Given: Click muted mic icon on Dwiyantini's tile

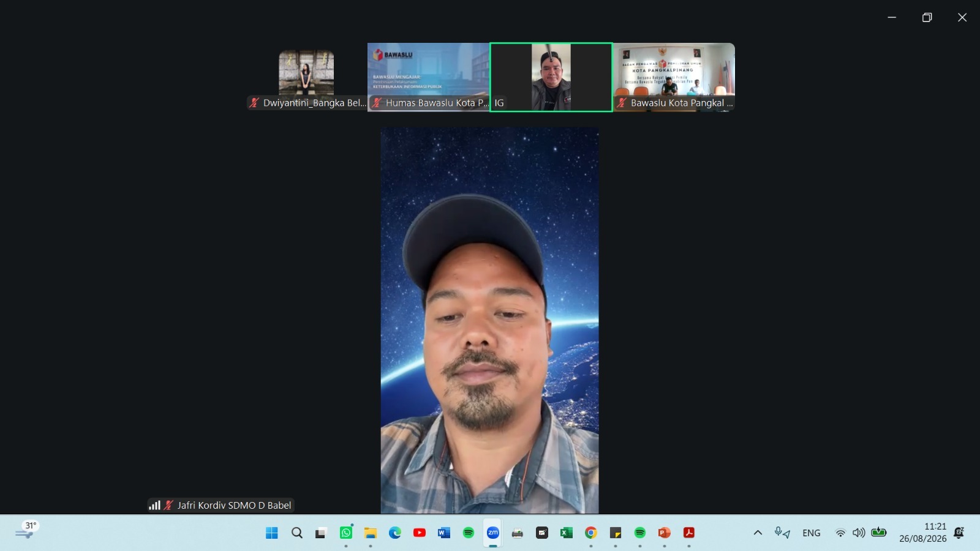Looking at the screenshot, I should tap(254, 103).
